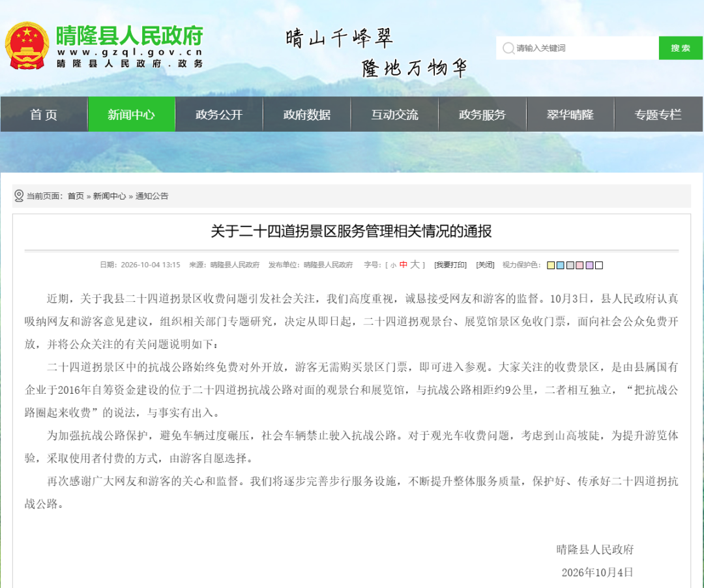704x588 pixels.
Task: Open the 互动交流 navigation tab
Action: [394, 115]
